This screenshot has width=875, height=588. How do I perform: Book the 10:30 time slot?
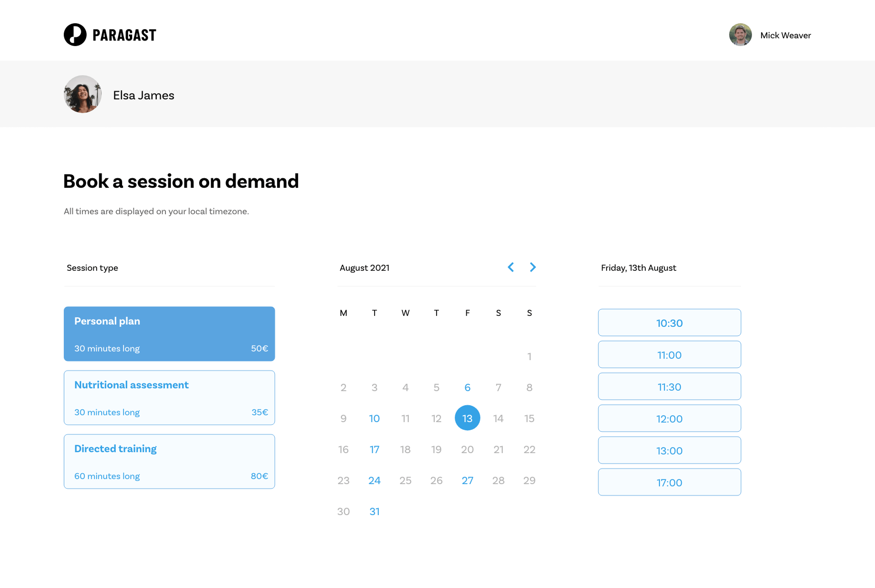point(669,322)
